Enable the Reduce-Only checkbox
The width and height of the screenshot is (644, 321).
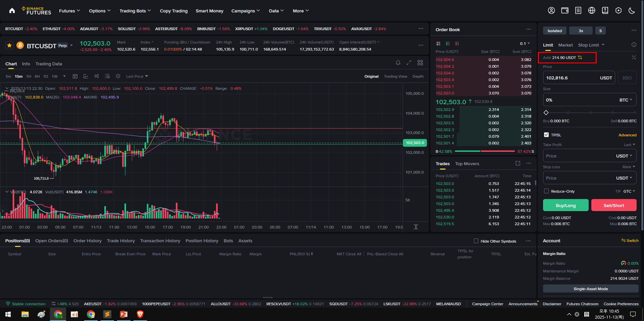tap(546, 191)
